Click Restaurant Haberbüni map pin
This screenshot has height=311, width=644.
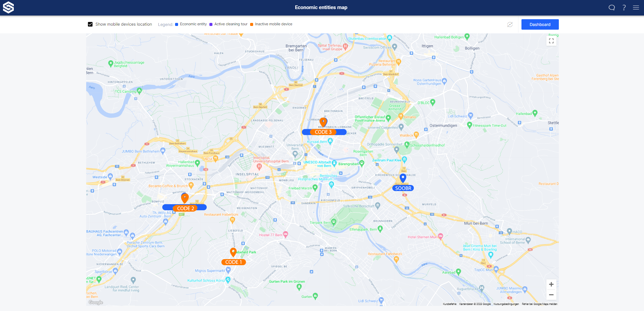pos(232,220)
